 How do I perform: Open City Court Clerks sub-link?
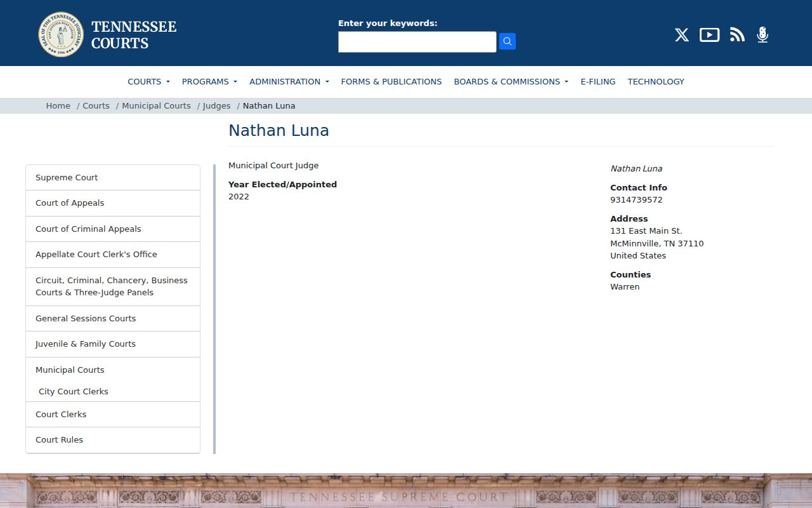click(x=74, y=392)
